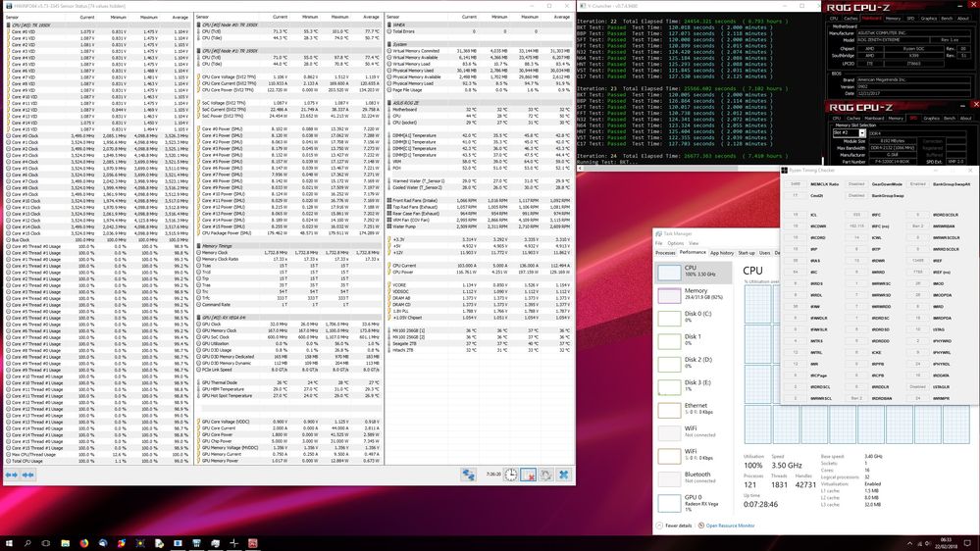Select the Virtual Memory Committed row
Screen dimensions: 980x551
(479, 51)
